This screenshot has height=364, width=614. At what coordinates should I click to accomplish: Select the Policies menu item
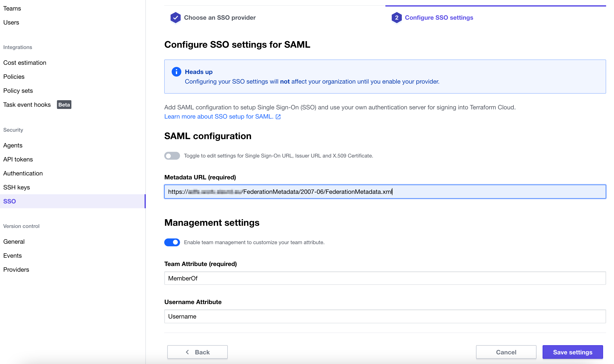tap(14, 76)
